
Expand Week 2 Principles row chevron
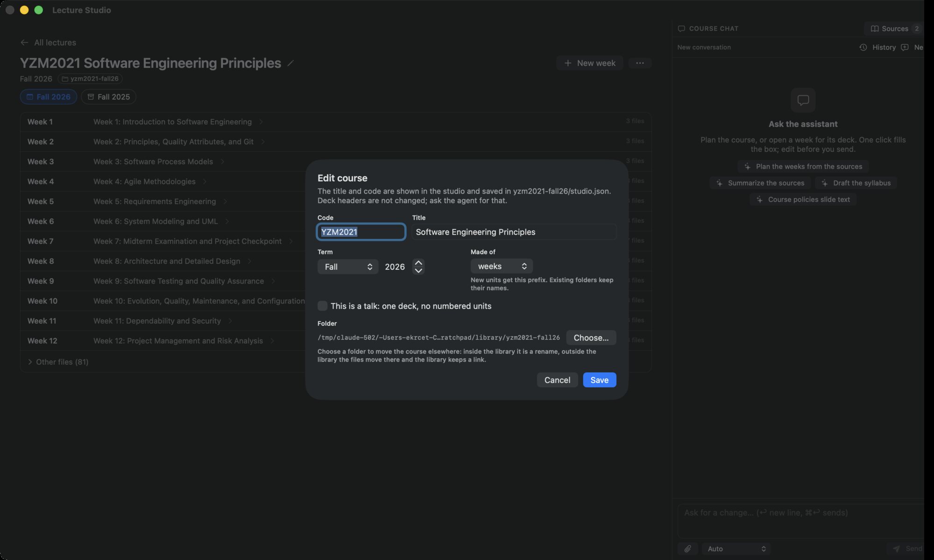pos(263,141)
